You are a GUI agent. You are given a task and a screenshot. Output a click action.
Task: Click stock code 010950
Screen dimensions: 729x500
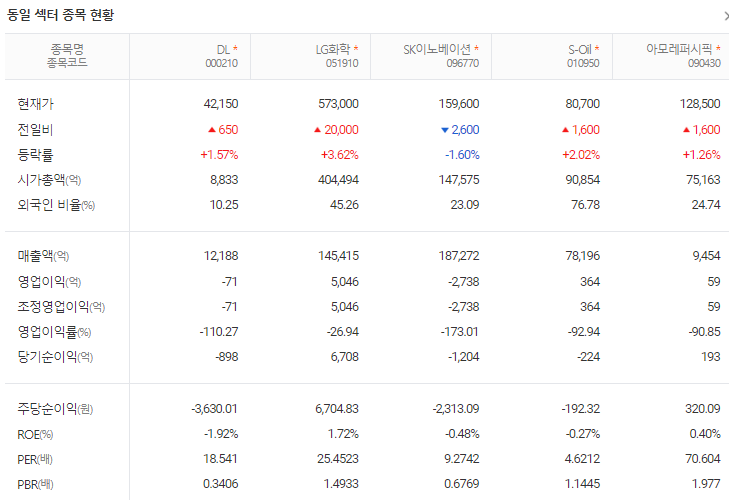(x=583, y=63)
